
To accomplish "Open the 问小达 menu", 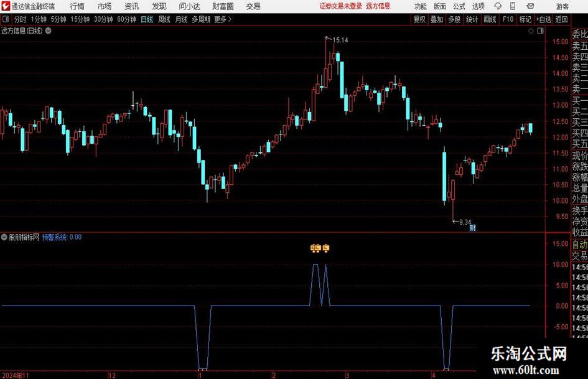I will point(189,6).
